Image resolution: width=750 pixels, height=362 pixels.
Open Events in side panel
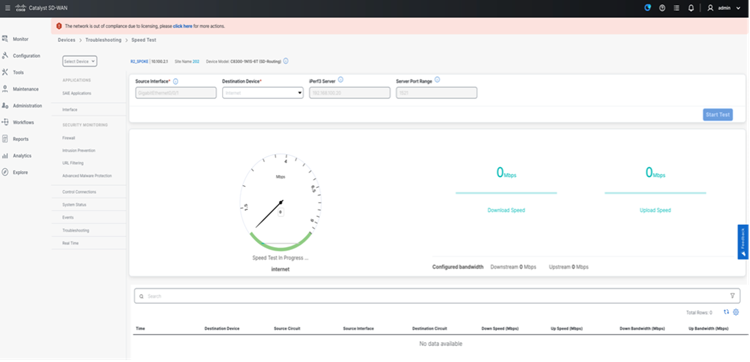click(x=68, y=218)
